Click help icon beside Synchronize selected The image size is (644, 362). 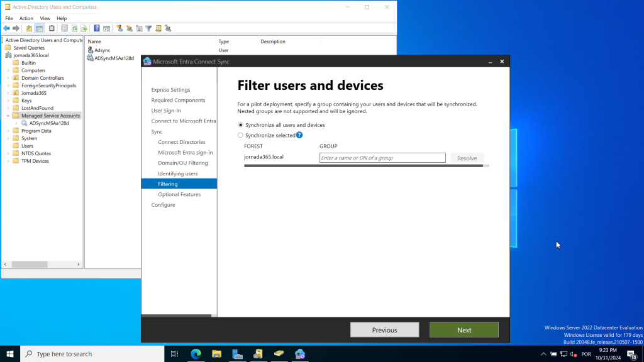[x=299, y=135]
